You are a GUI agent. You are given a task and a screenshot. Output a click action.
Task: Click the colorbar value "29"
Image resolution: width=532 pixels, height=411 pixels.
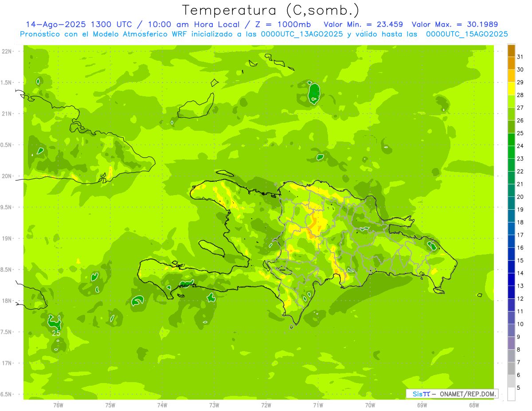point(520,82)
